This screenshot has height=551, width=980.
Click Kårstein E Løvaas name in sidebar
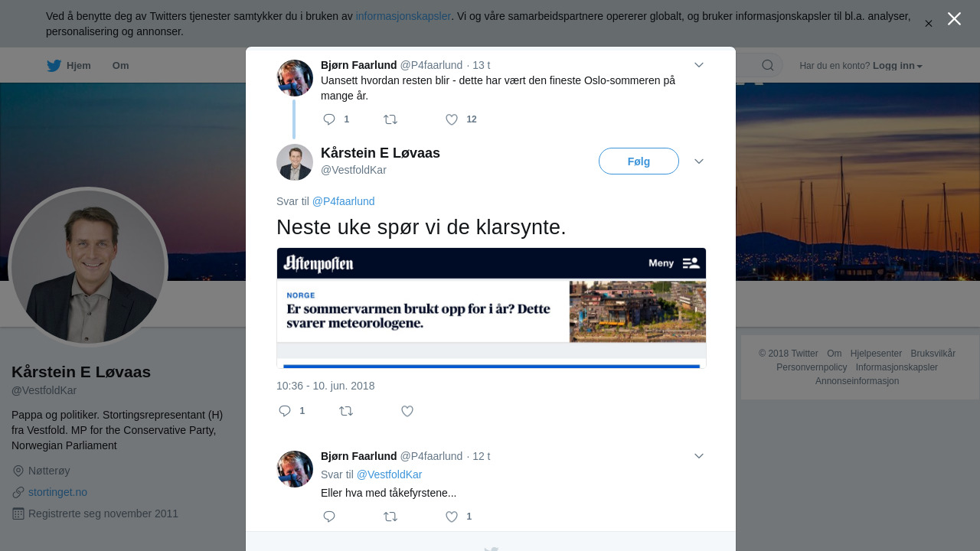[81, 372]
